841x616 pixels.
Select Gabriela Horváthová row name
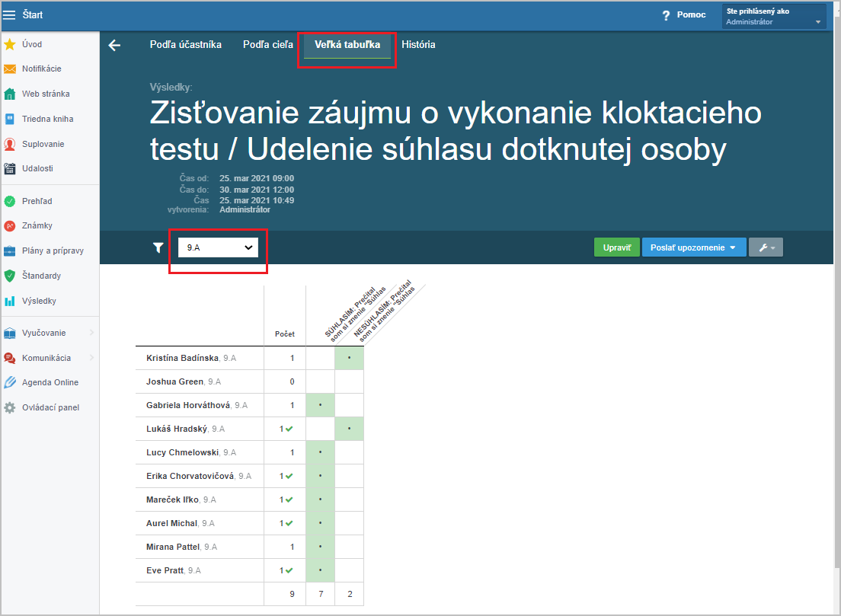tap(188, 405)
